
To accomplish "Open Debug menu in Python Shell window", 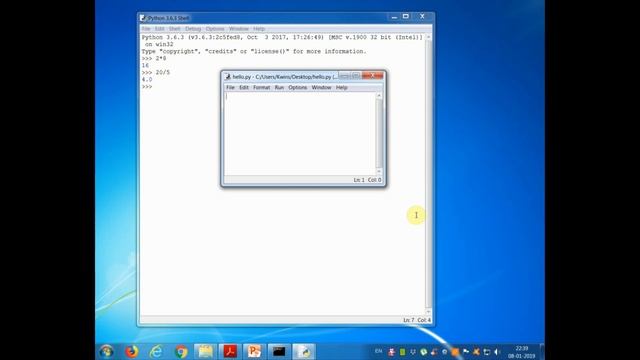I will pyautogui.click(x=193, y=29).
